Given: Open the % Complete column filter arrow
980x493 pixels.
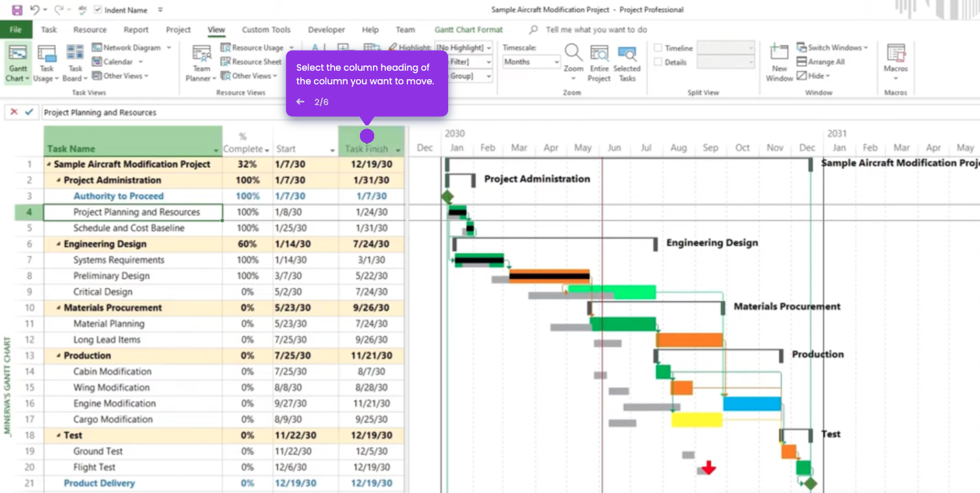Looking at the screenshot, I should coord(267,150).
